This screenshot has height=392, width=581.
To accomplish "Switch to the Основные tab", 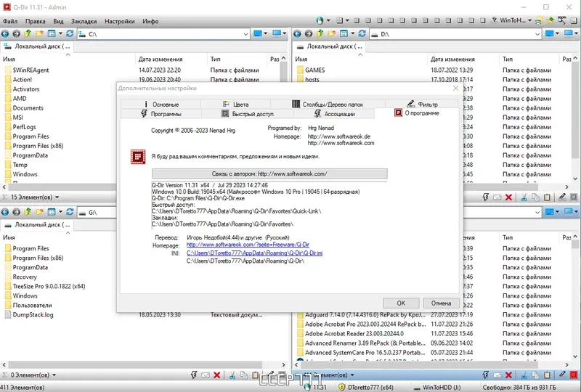I will pyautogui.click(x=161, y=104).
